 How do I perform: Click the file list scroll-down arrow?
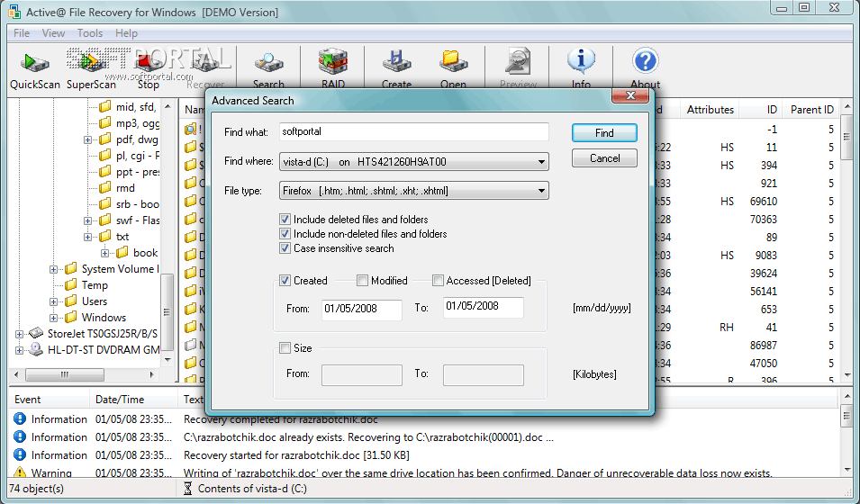847,375
